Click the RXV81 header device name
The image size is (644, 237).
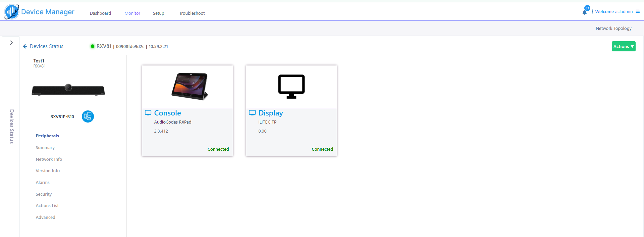point(104,46)
